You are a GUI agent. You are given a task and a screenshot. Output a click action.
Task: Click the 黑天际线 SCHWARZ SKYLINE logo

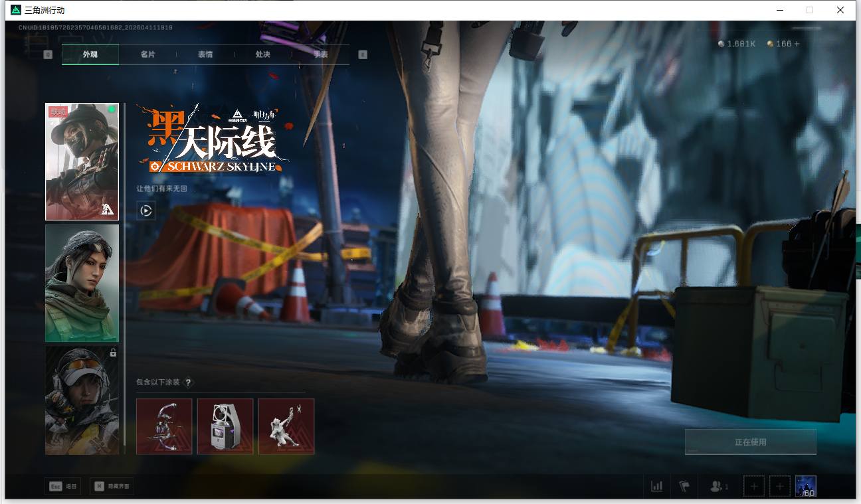point(214,139)
